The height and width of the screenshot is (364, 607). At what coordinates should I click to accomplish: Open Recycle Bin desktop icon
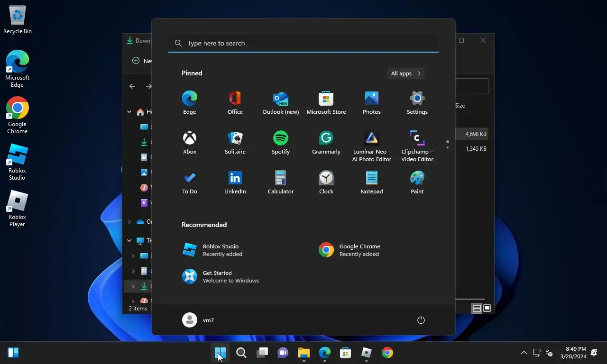[18, 20]
